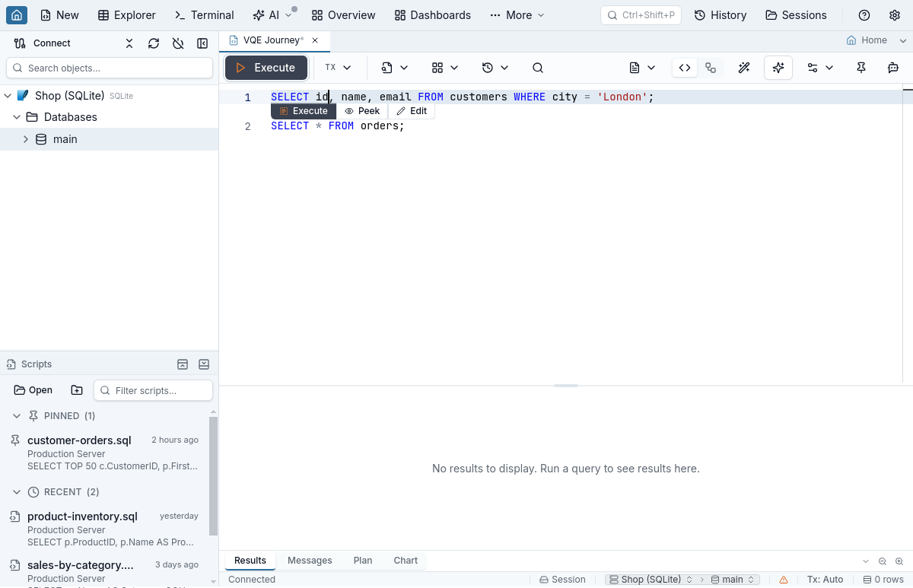Screen dimensions: 913x588
Task: Open the chat bot icon in toolbar
Action: (x=893, y=68)
